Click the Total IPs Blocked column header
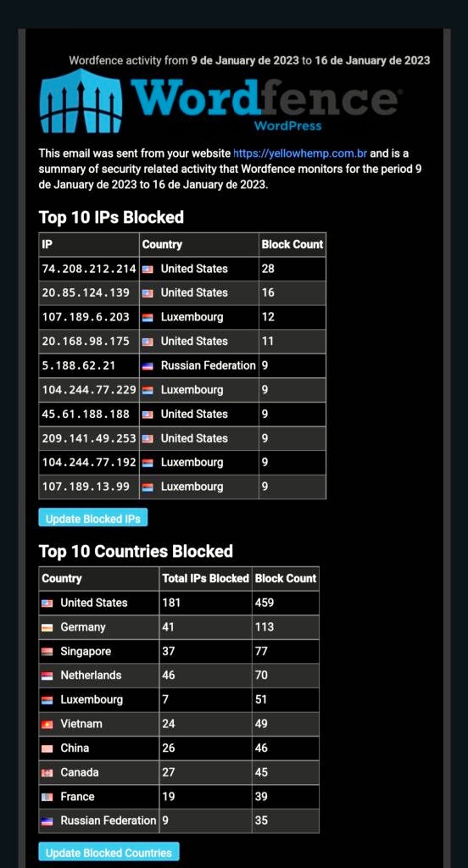 205,578
